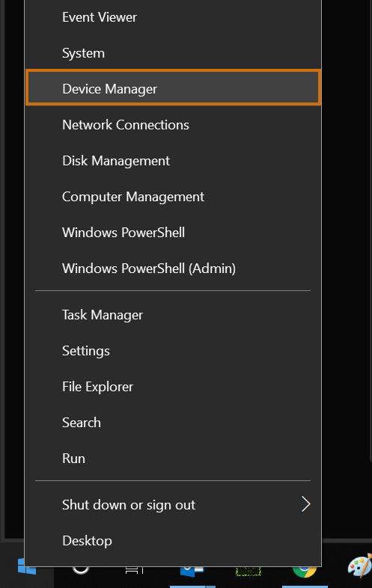Image resolution: width=372 pixels, height=588 pixels.
Task: Open Device Manager
Action: (173, 87)
